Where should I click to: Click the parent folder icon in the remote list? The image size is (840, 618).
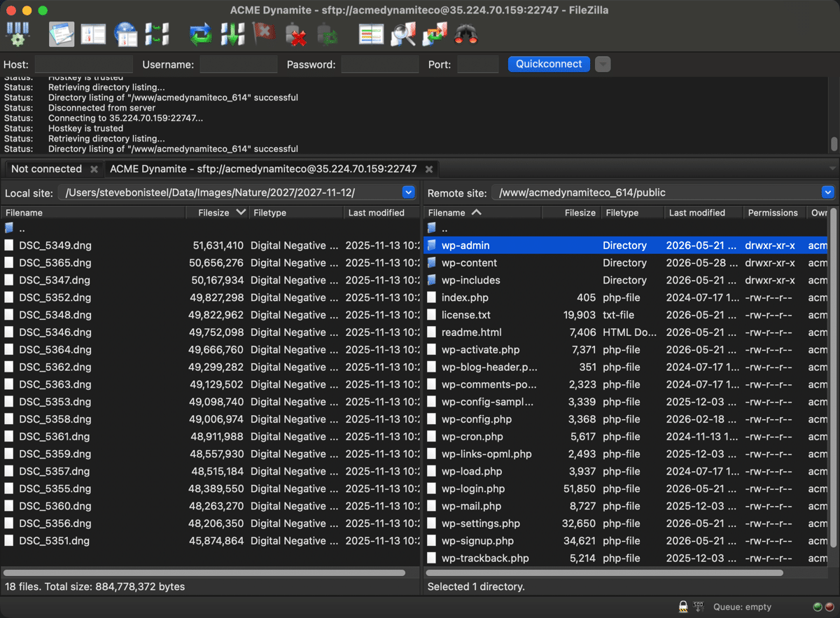tap(431, 228)
